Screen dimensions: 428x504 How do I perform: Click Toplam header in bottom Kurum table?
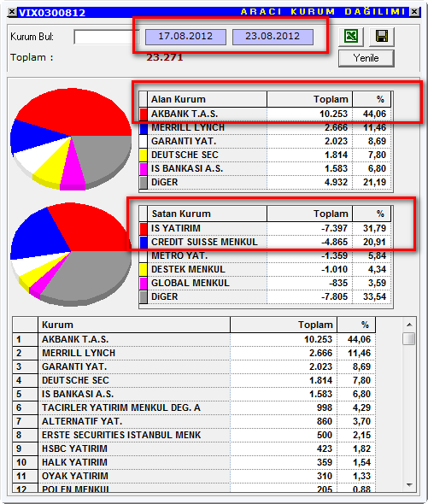pyautogui.click(x=284, y=325)
